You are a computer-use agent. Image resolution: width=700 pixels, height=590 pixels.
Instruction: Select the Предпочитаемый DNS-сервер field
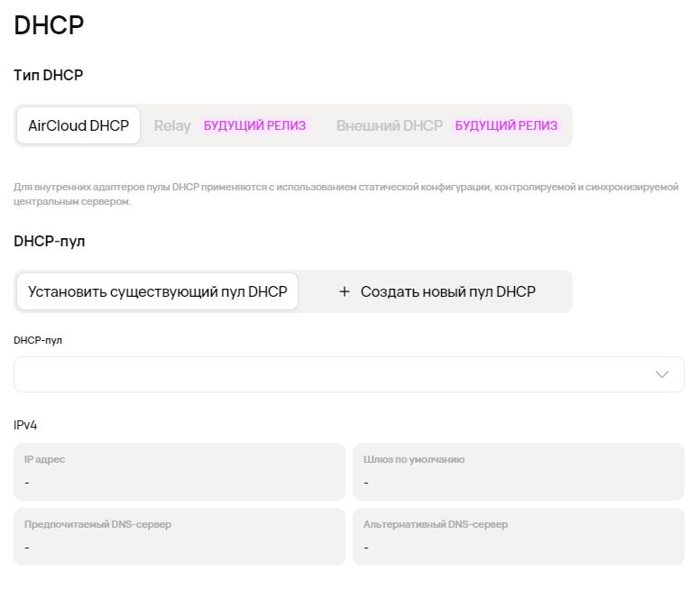click(180, 537)
